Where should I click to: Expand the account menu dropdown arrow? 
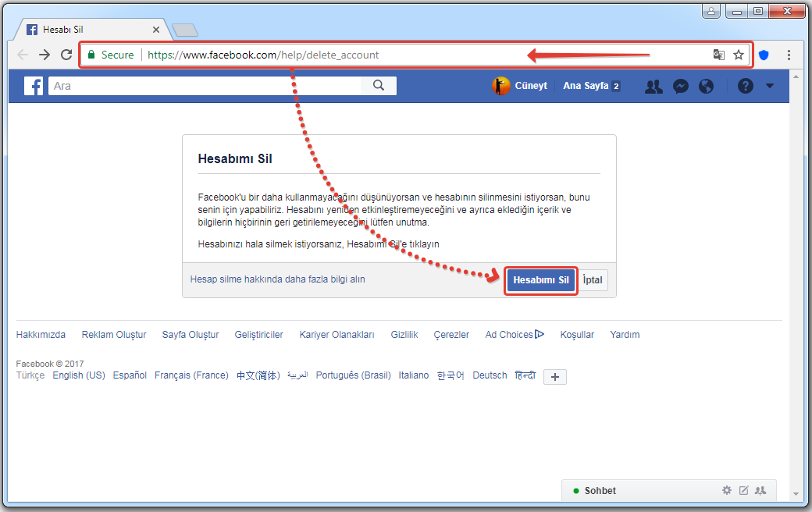[770, 87]
